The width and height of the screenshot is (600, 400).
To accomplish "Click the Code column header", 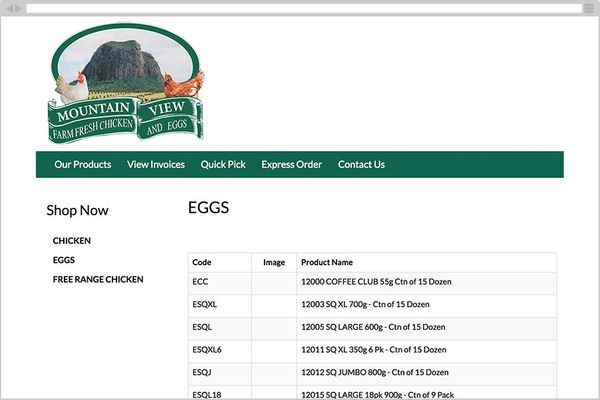I will click(x=202, y=262).
